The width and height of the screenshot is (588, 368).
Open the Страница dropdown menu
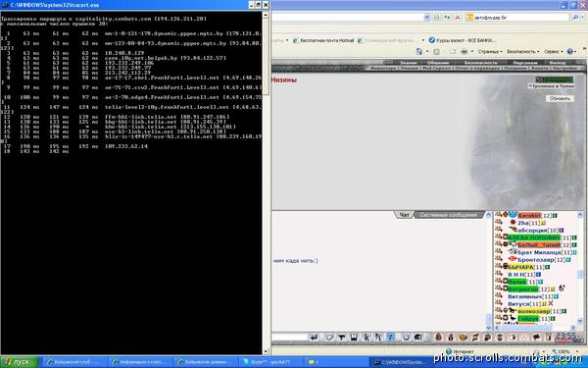(490, 51)
